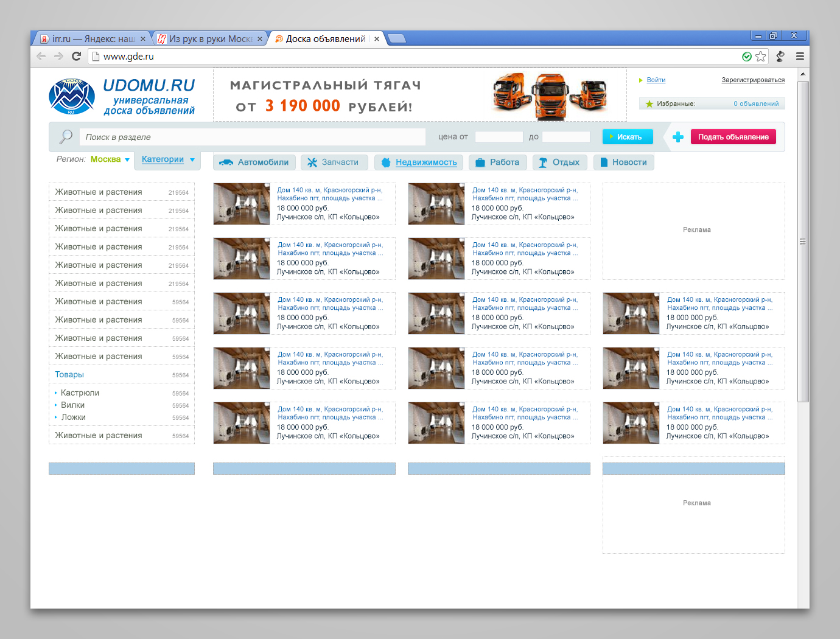This screenshot has width=840, height=639.
Task: Open the Chrome hamburger menu
Action: tap(800, 56)
